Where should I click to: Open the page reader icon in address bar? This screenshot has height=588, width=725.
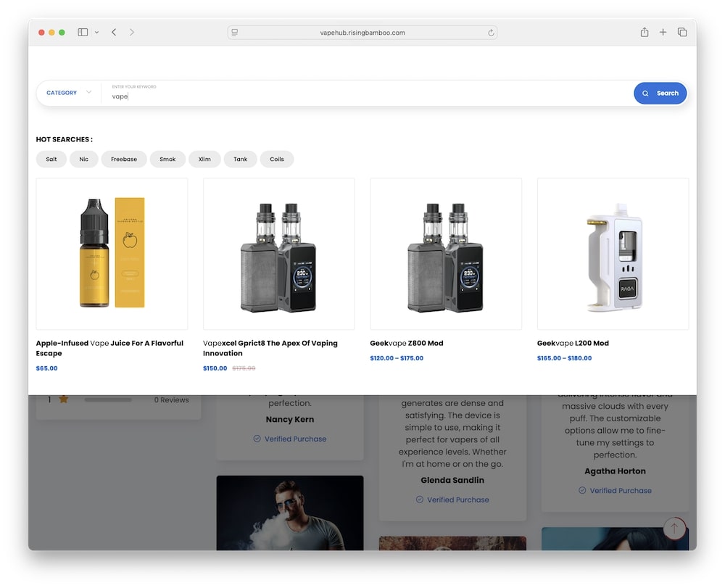(235, 33)
